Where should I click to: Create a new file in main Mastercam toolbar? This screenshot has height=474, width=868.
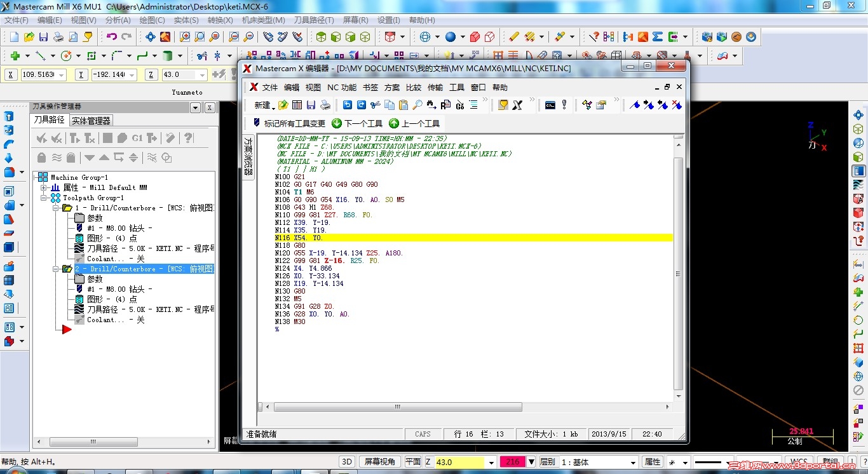coord(13,37)
